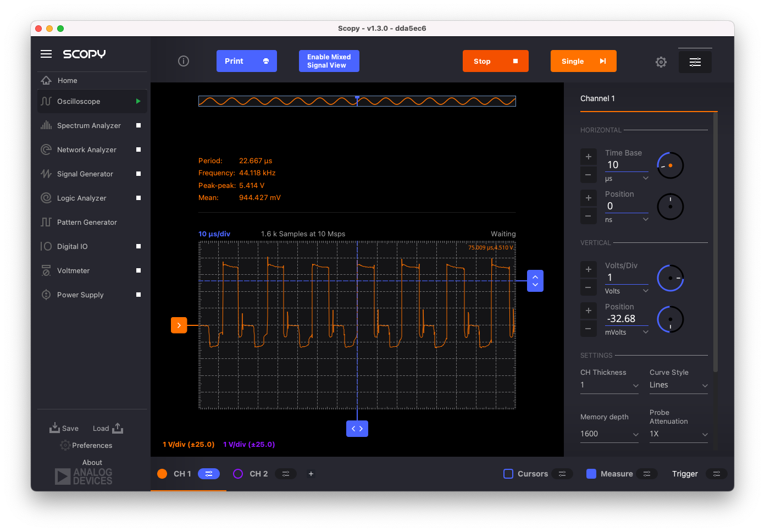
Task: Toggle the CH 2 purple enable circle
Action: (x=238, y=474)
